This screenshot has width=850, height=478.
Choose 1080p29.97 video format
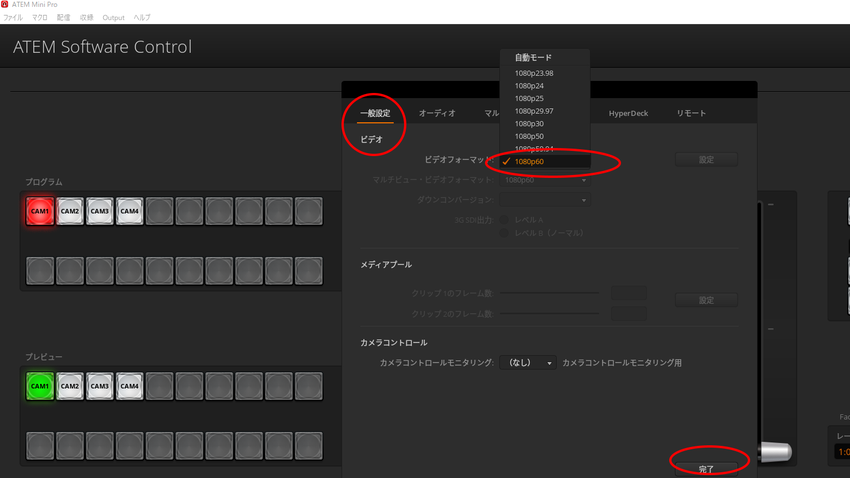(x=545, y=111)
